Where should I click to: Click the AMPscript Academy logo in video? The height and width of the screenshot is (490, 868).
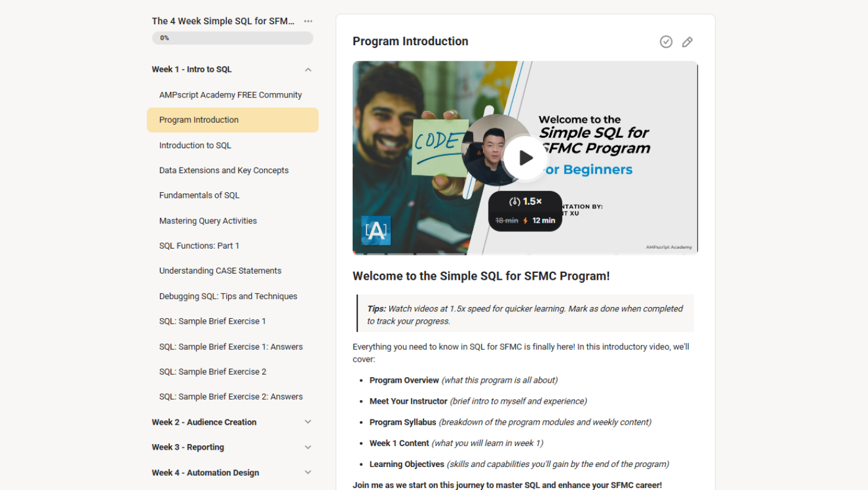coord(376,231)
